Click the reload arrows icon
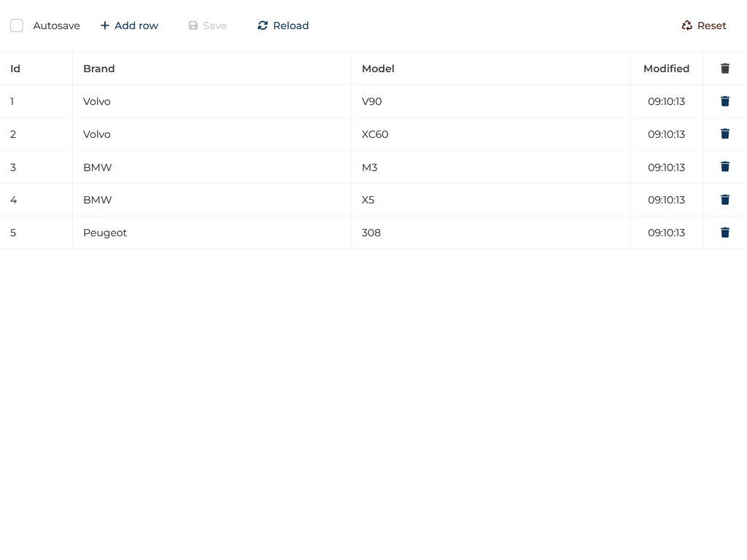747x560 pixels. point(262,25)
